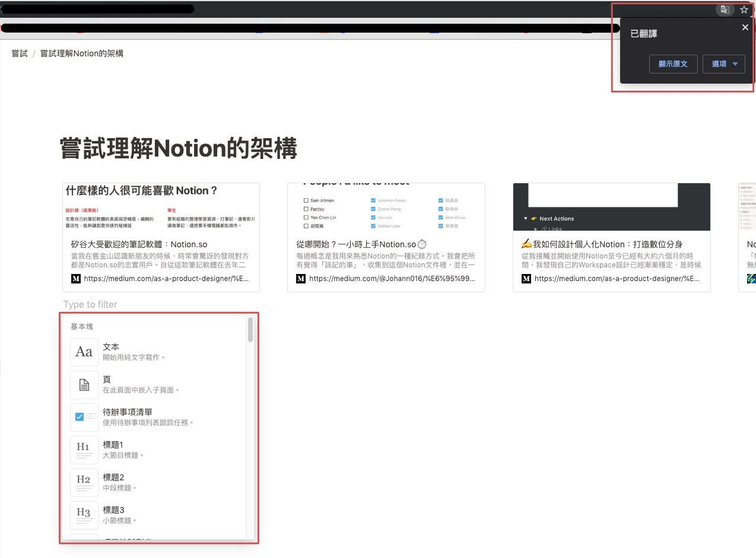This screenshot has width=756, height=558.
Task: Click 嘗試理解Notion的架構 breadcrumb item
Action: (82, 53)
